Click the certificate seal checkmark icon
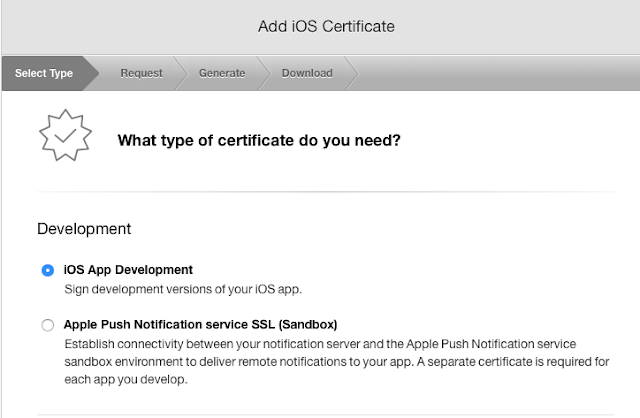 (x=65, y=139)
